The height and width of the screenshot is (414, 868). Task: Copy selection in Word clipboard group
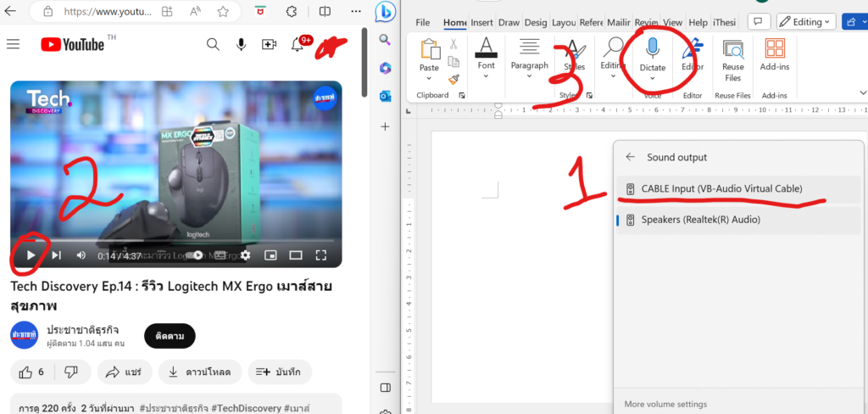click(x=453, y=61)
